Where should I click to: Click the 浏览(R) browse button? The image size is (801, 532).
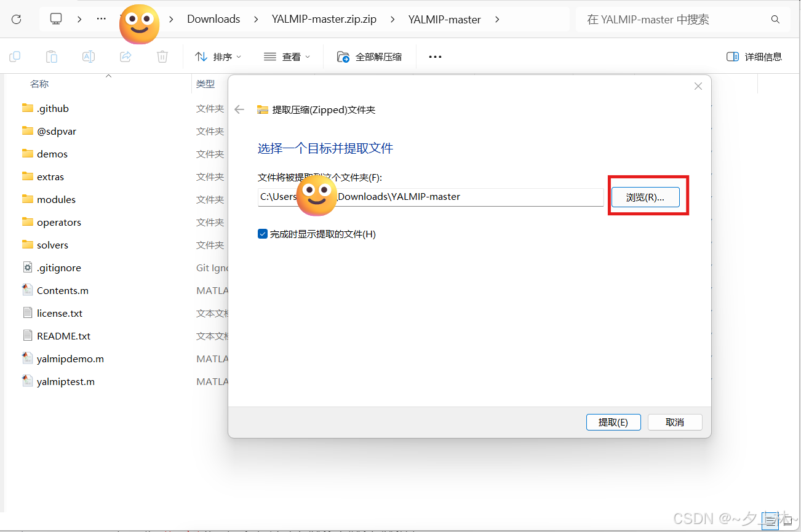pos(645,197)
